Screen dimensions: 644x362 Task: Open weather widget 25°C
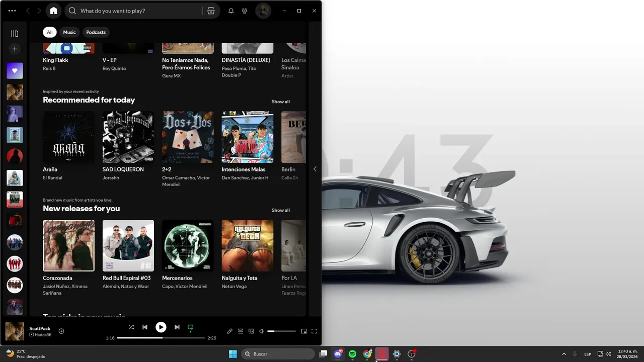[25, 354]
